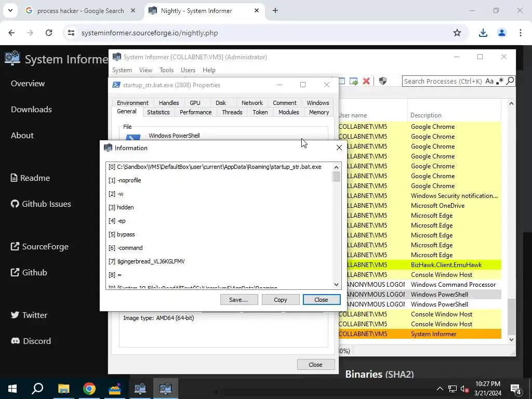This screenshot has height=399, width=532.
Task: Switch to the Environment tab
Action: (x=132, y=103)
